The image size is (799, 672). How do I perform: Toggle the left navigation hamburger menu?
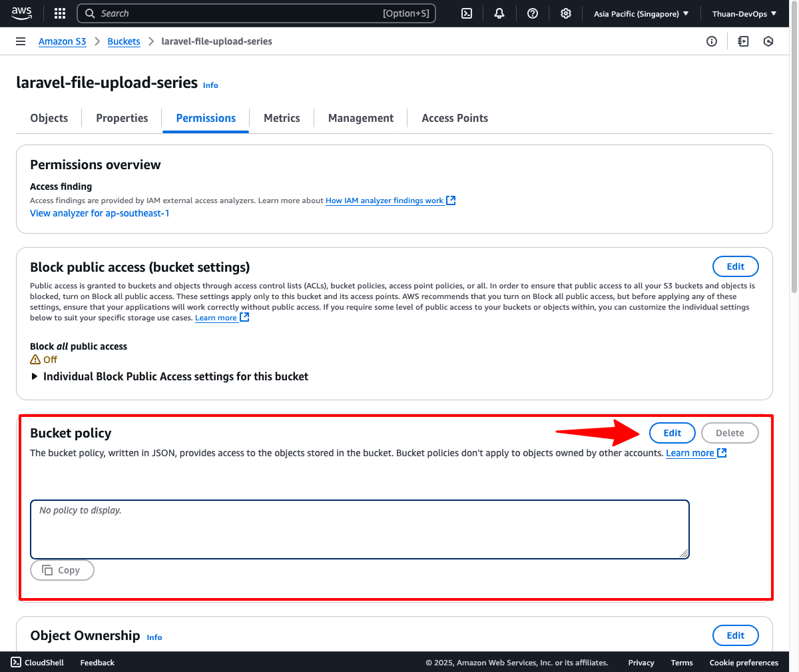21,41
